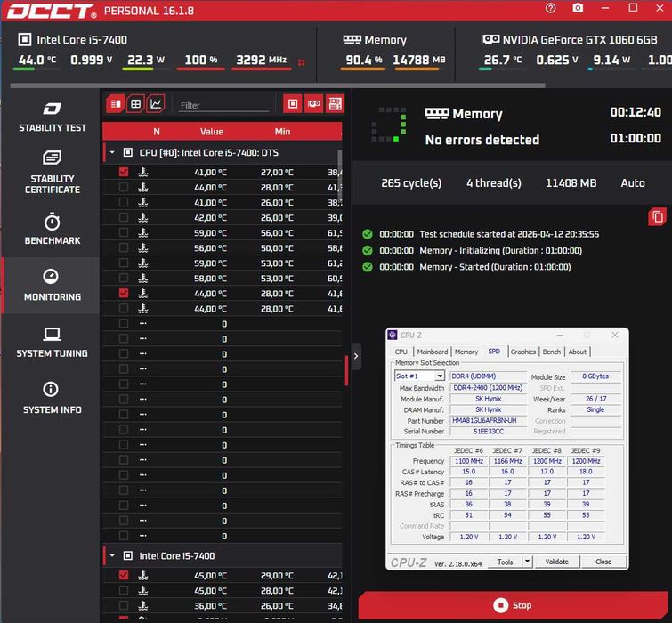Switch to the About tab in CPU-Z

point(578,352)
